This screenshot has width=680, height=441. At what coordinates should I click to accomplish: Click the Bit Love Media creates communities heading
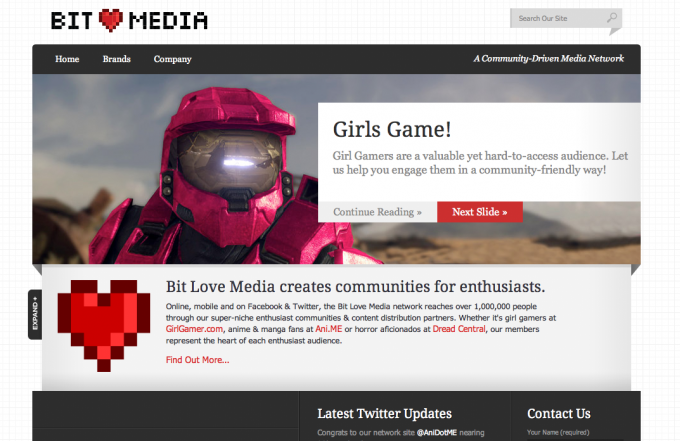[355, 287]
